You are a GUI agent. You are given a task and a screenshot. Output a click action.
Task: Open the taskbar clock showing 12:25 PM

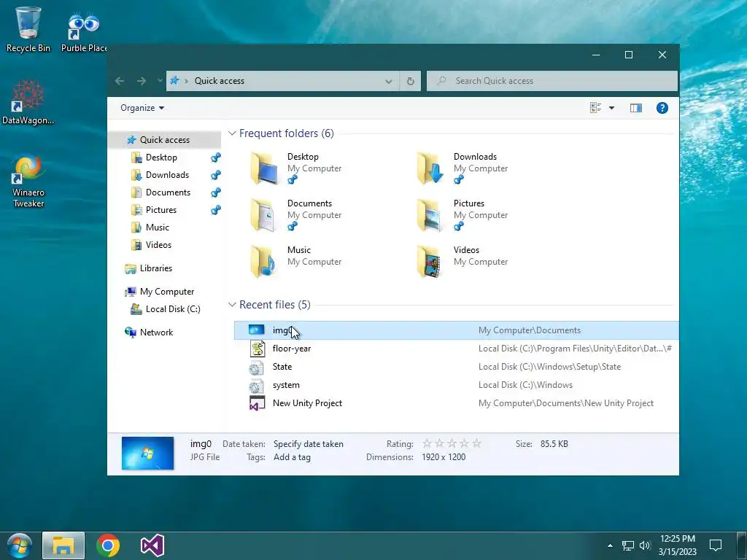point(678,545)
